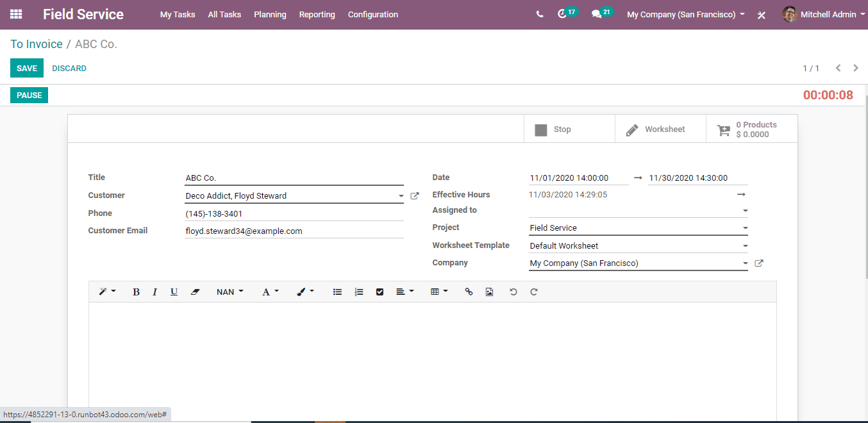Insert a link using the link icon
The image size is (868, 423).
(469, 292)
